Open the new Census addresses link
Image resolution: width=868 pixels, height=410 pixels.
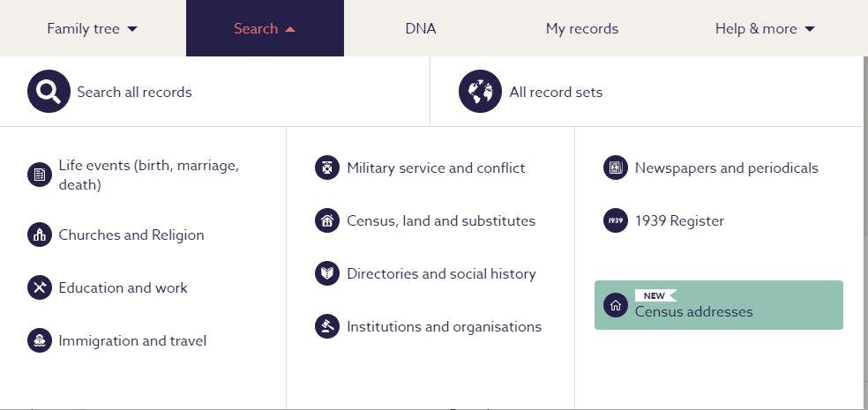pos(719,305)
